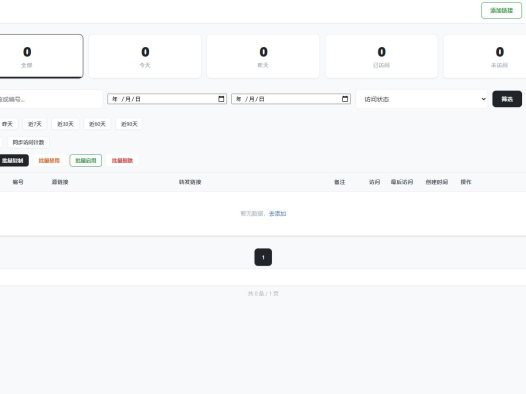The width and height of the screenshot is (526, 394).
Task: Click the 最后访问 column header
Action: coord(402,182)
